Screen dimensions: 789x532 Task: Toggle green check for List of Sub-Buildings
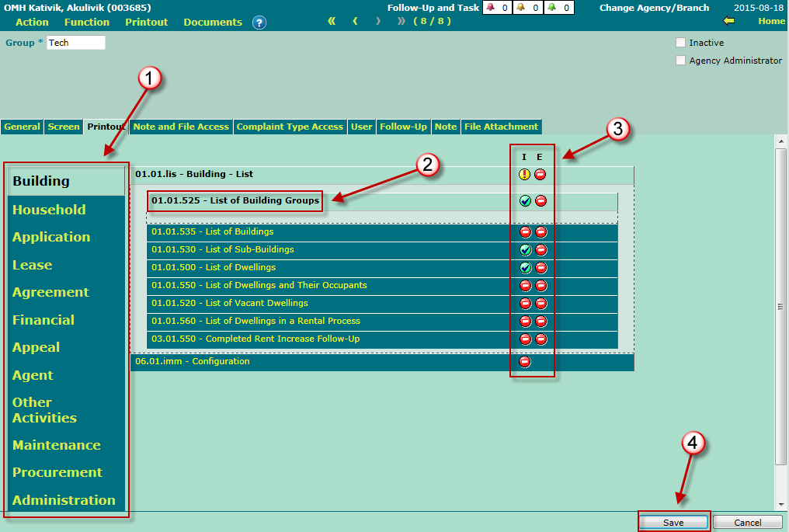[x=525, y=250]
